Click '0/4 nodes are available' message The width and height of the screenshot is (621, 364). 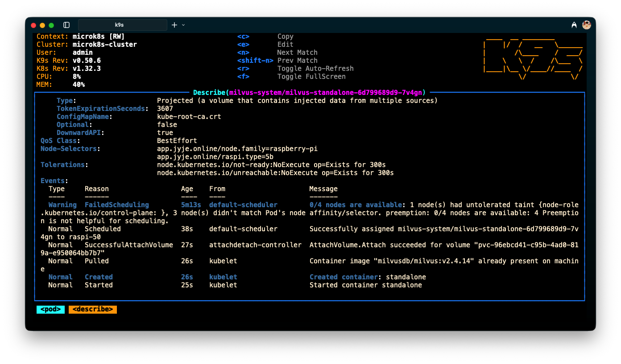(356, 205)
